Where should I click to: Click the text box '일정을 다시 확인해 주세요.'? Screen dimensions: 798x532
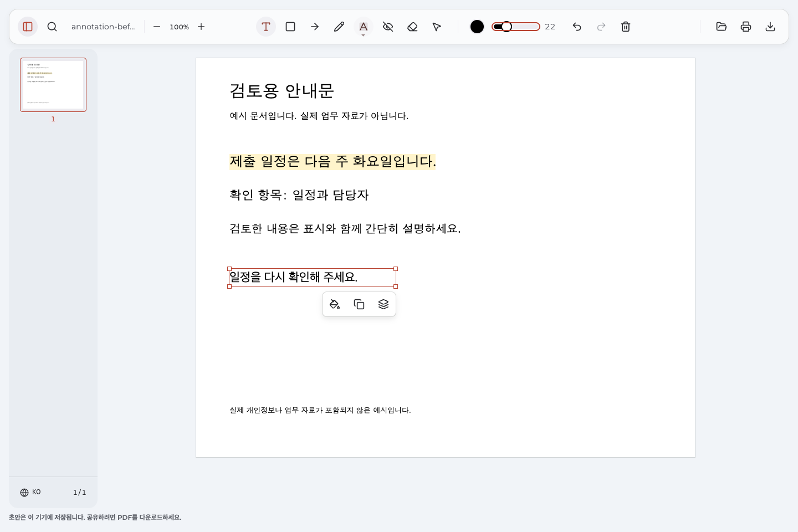click(x=313, y=277)
